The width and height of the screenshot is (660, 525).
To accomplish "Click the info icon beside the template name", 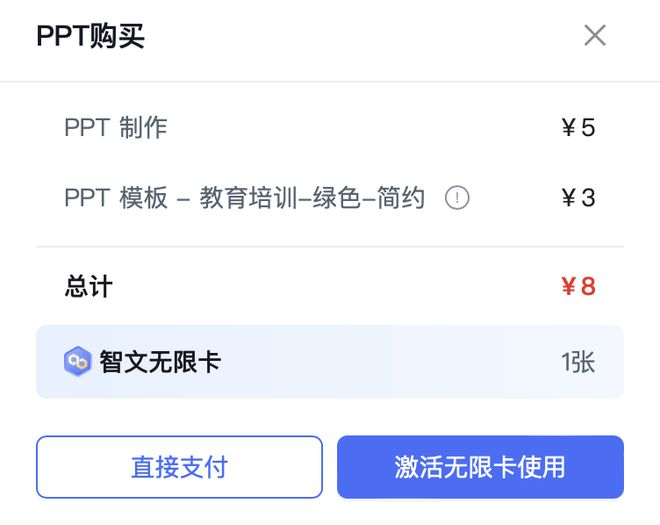I will 457,198.
